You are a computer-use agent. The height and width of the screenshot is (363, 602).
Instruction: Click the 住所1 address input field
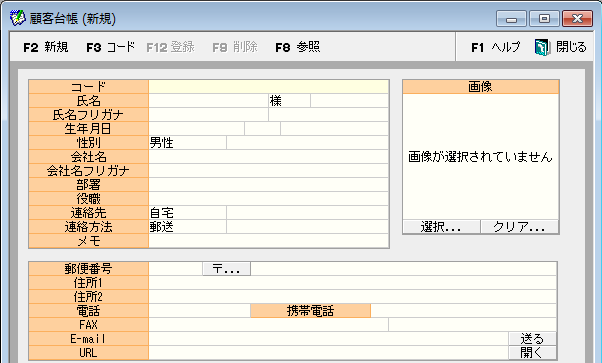point(352,283)
